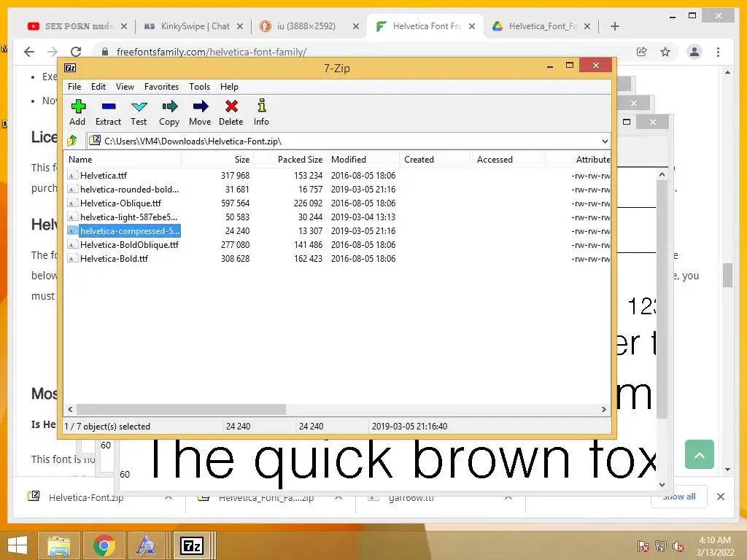Click the network tray icon
747x560 pixels.
[660, 546]
